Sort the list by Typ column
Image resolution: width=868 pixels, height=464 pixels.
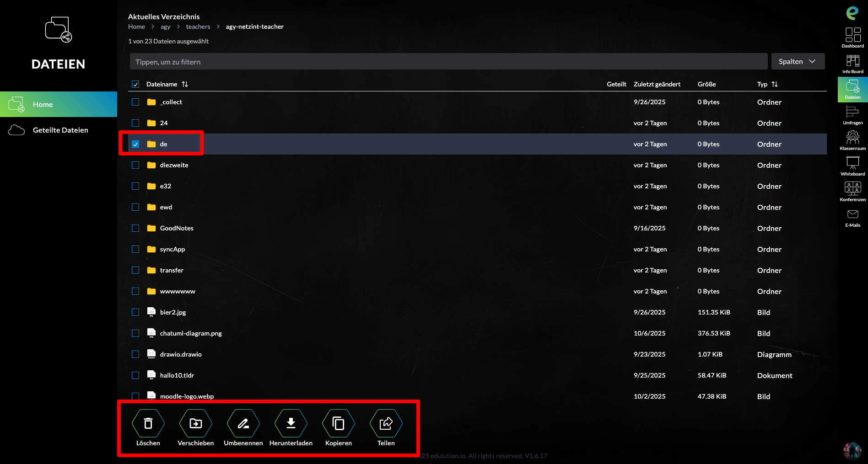[x=774, y=84]
